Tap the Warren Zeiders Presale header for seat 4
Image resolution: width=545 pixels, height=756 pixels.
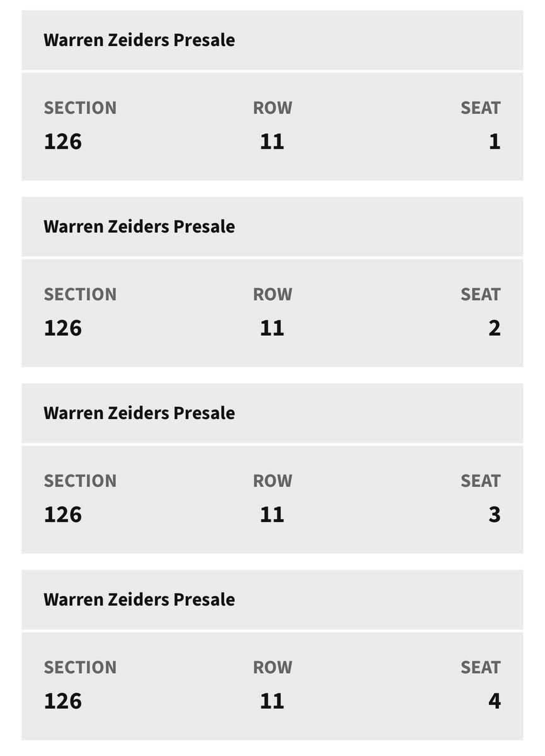139,600
